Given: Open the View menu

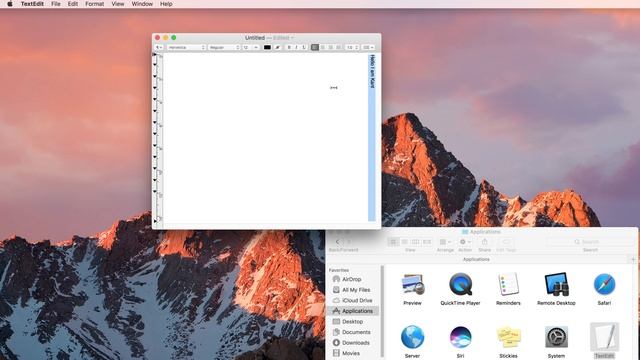Looking at the screenshot, I should pyautogui.click(x=118, y=4).
